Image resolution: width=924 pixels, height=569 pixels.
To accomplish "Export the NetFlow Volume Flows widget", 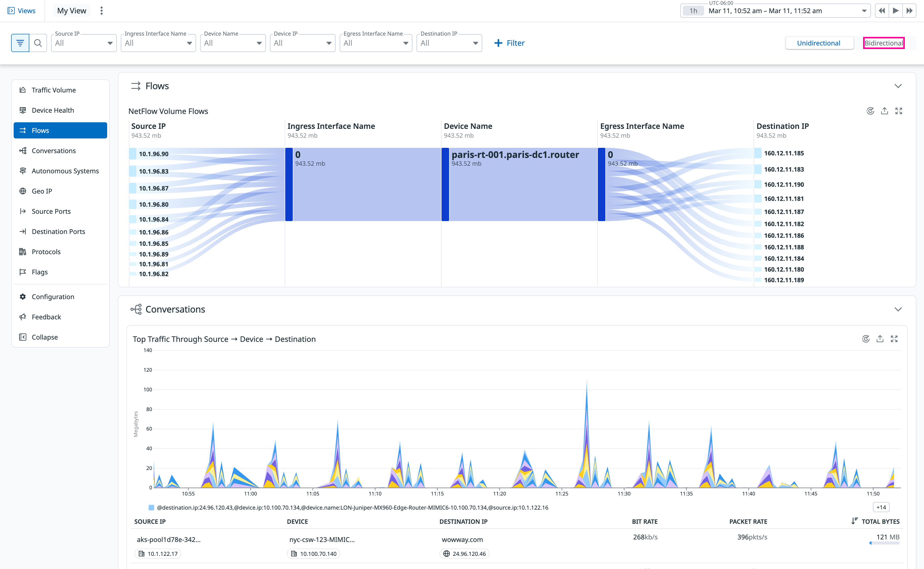I will pyautogui.click(x=885, y=111).
